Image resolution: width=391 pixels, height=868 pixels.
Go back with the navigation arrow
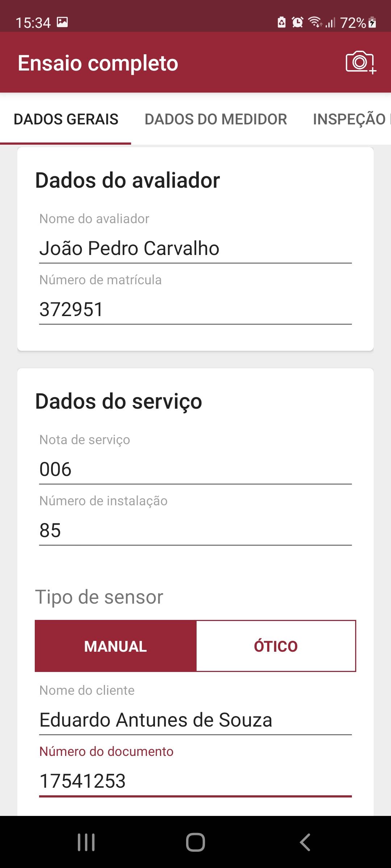click(305, 842)
